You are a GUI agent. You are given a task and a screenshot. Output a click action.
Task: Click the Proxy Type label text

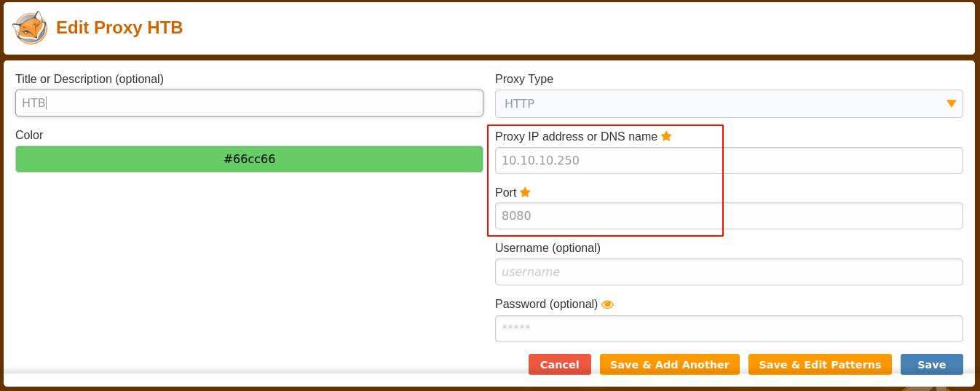coord(524,79)
